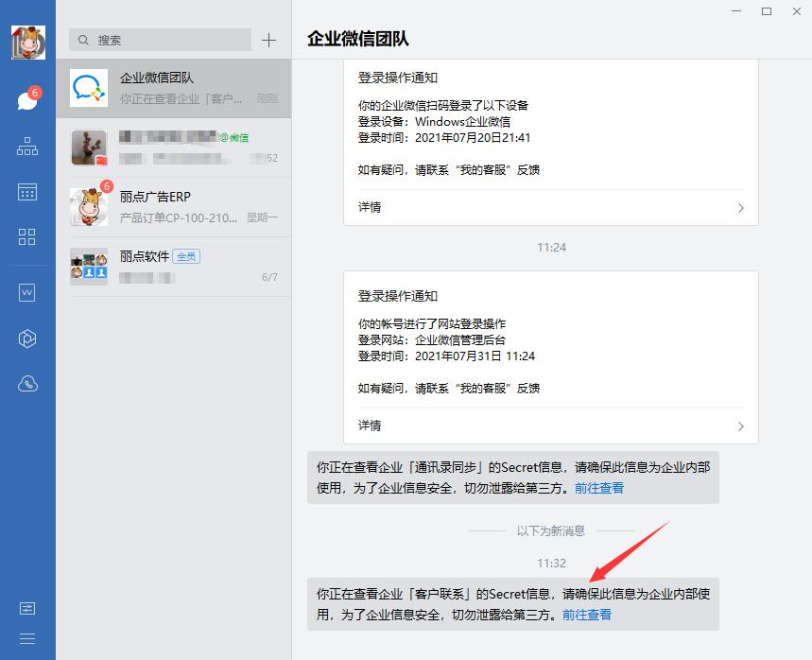Open the user profile avatar in sidebar
This screenshot has width=812, height=660.
[x=28, y=42]
